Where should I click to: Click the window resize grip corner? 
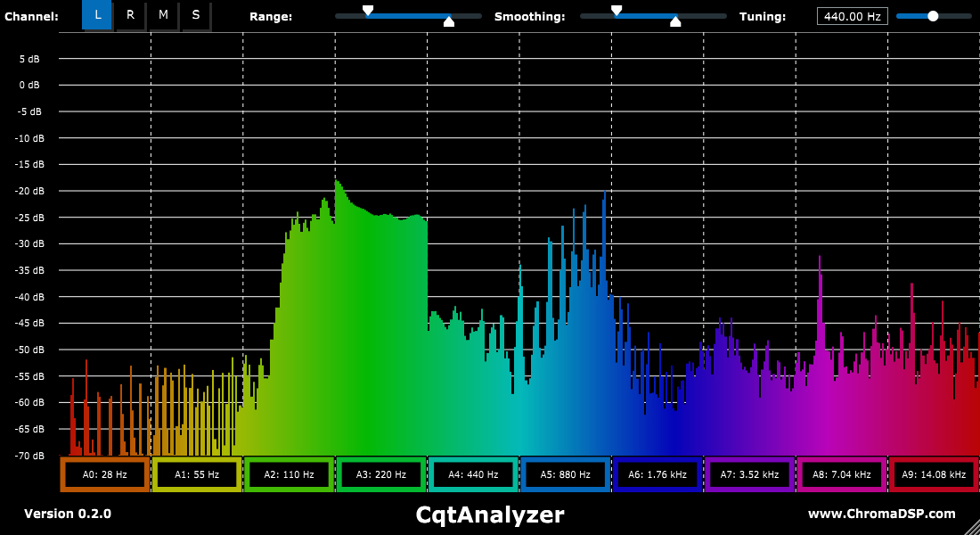pyautogui.click(x=972, y=528)
